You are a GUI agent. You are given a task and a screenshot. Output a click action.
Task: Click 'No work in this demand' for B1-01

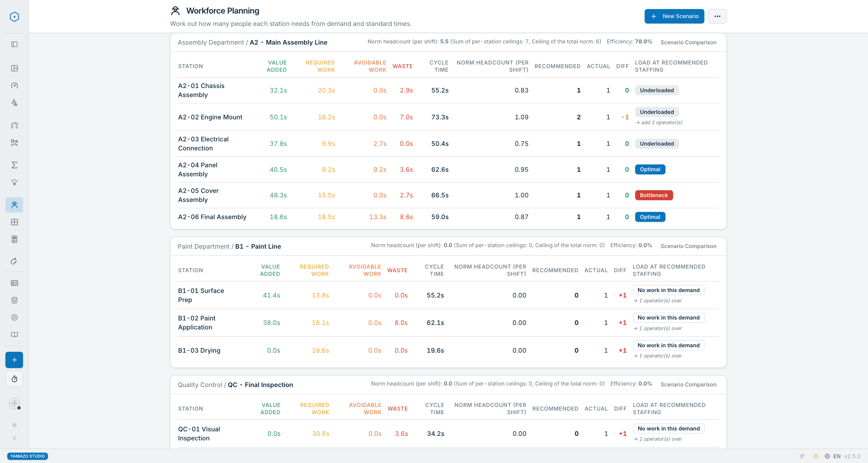click(668, 290)
